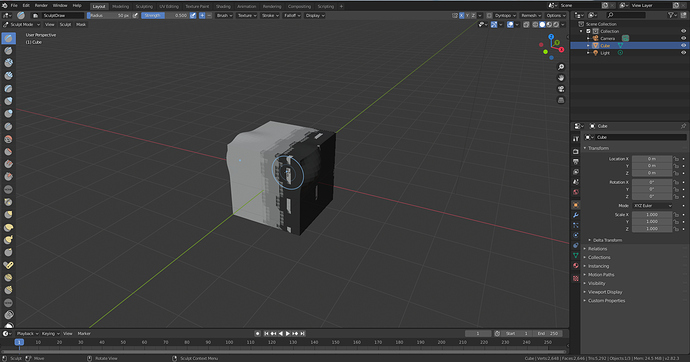Open the Tool properties tab icon
This screenshot has height=362, width=690.
(576, 139)
